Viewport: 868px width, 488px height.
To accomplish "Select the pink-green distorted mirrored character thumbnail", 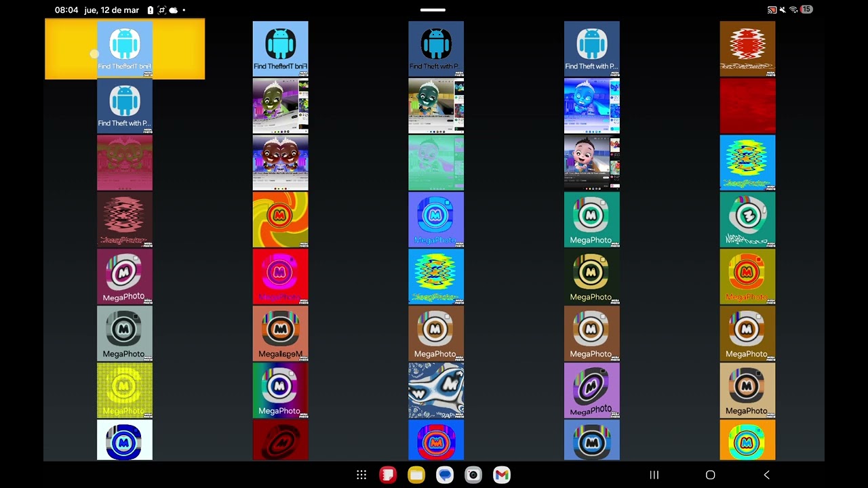I will (x=125, y=163).
